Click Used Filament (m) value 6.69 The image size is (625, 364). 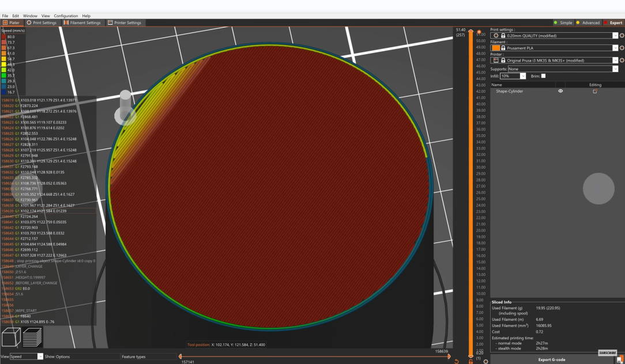pos(539,320)
